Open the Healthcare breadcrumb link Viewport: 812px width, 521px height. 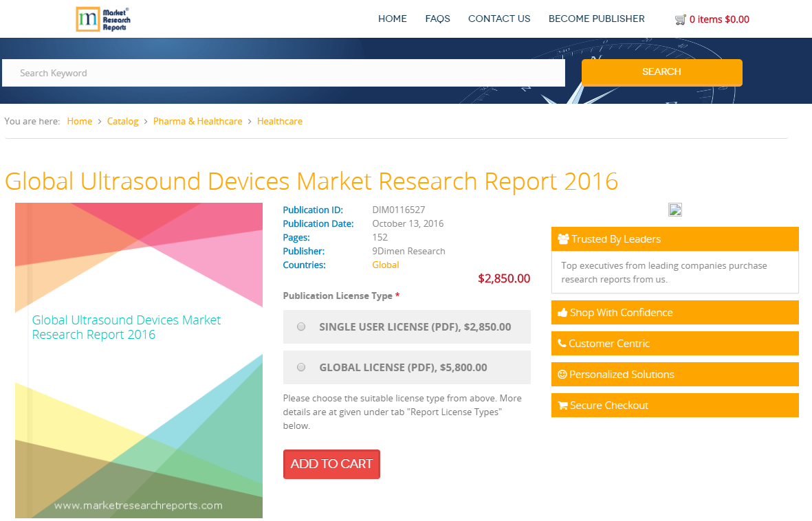(x=280, y=121)
